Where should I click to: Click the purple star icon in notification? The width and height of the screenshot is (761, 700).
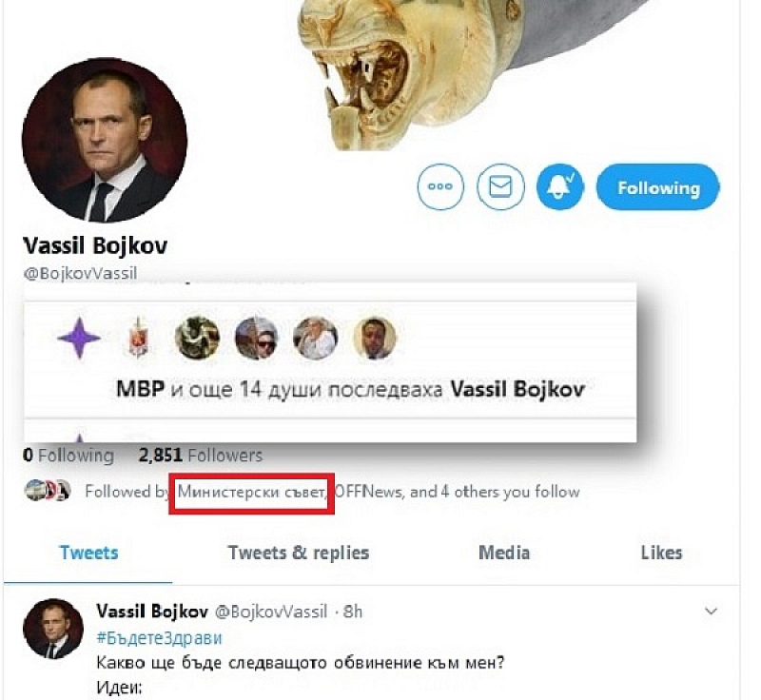(78, 338)
